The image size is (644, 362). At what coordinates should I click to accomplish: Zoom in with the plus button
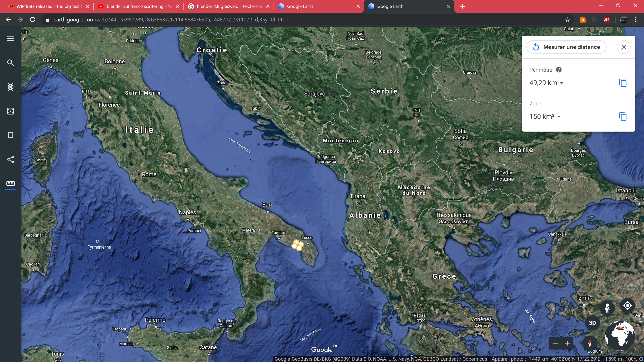click(x=567, y=343)
